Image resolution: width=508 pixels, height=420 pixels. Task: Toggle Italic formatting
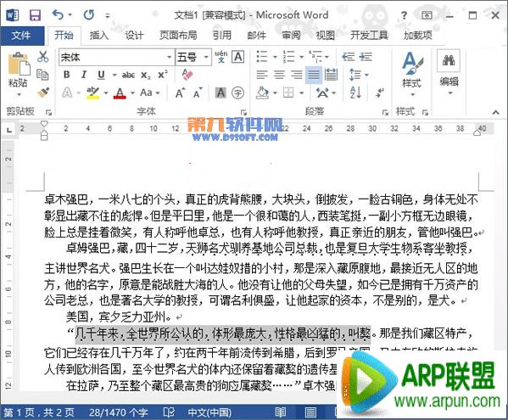click(84, 75)
